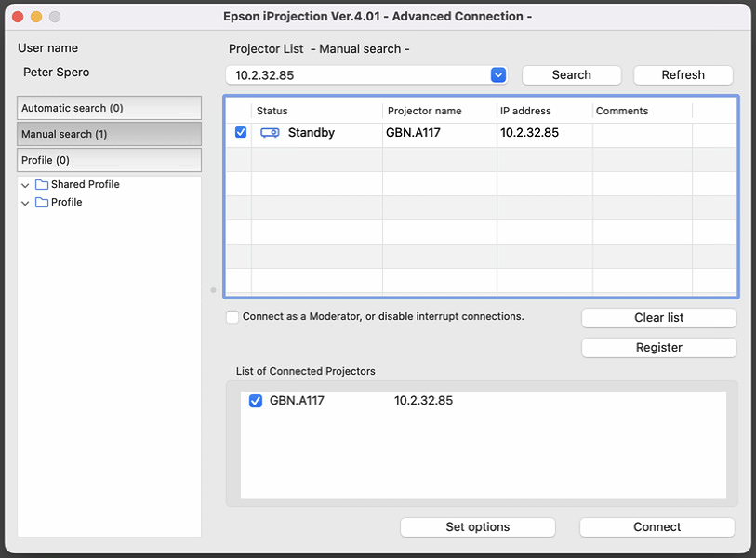
Task: Click the Shared Profile folder icon
Action: coord(42,185)
